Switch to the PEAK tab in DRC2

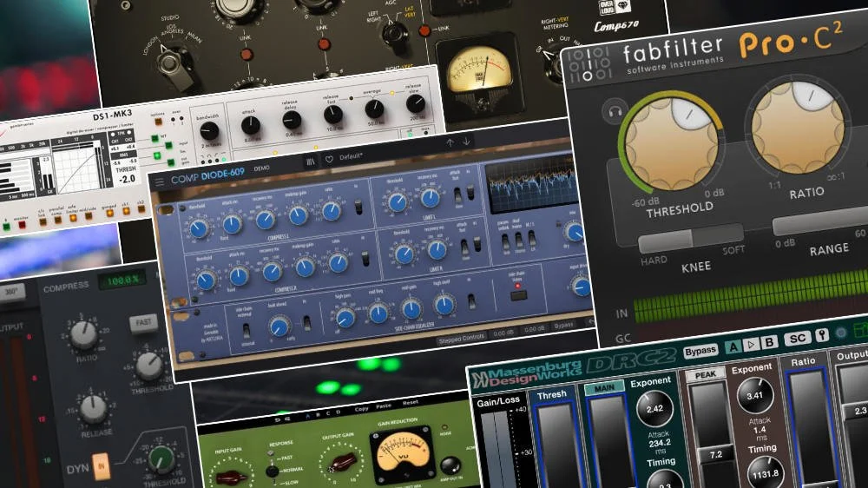click(705, 375)
